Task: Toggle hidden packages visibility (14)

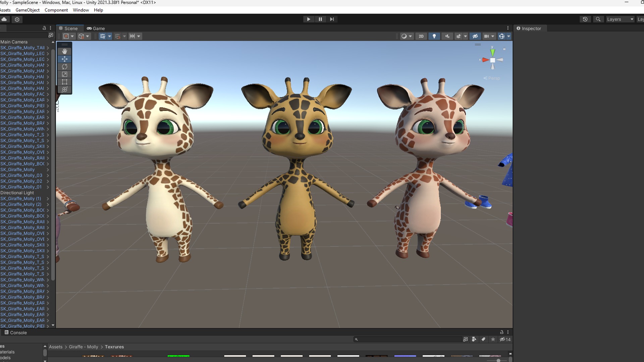Action: click(x=505, y=339)
